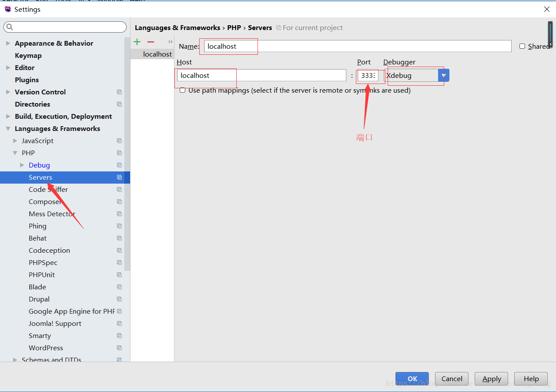
Task: Open the Code Sniffer settings
Action: coord(48,190)
